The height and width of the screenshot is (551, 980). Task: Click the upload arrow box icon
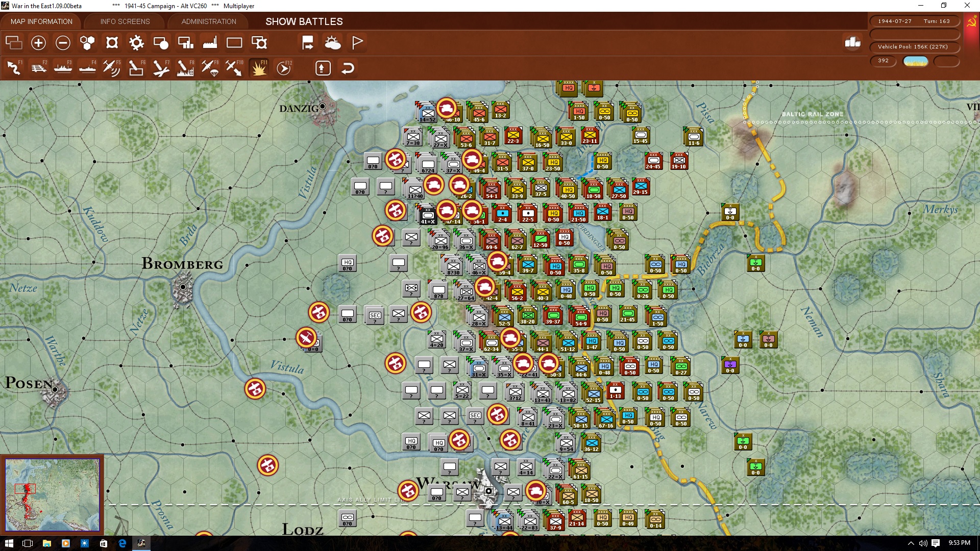(x=323, y=68)
